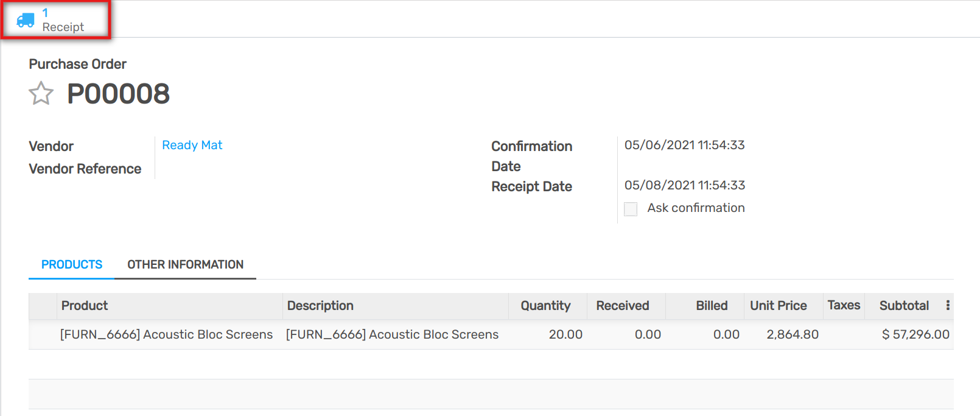Sort by the Taxes column header
Screen dimensions: 980x416
(x=844, y=305)
